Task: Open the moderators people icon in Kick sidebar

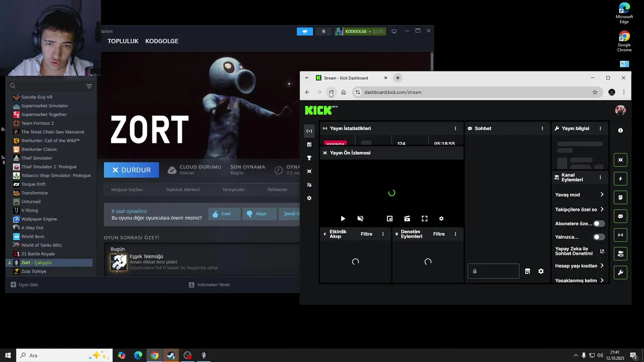Action: pos(309,185)
